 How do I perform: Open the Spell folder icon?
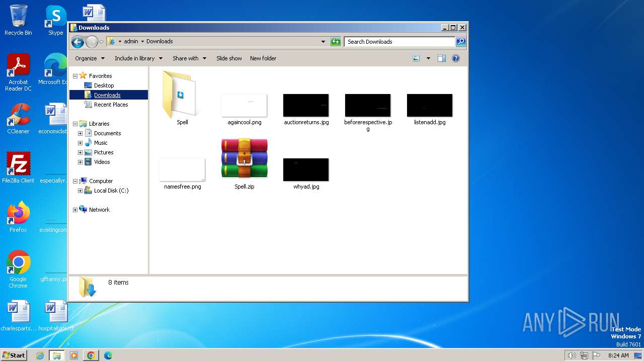click(x=182, y=95)
